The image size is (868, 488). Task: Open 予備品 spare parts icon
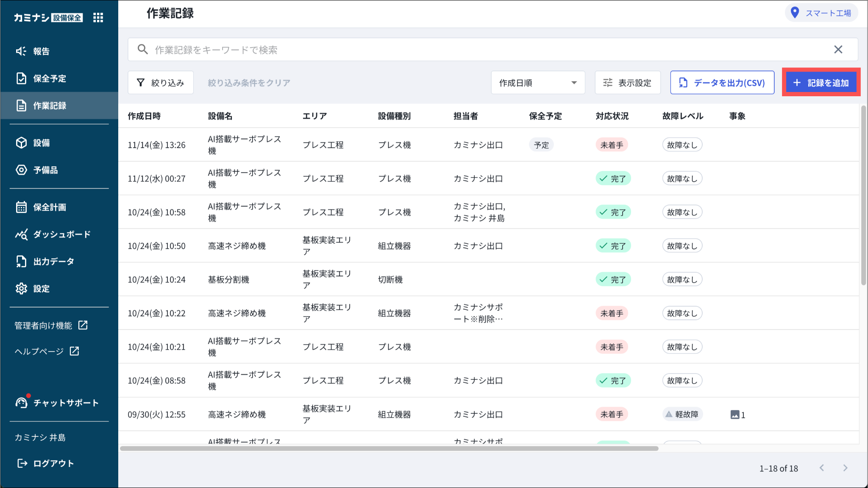click(21, 170)
